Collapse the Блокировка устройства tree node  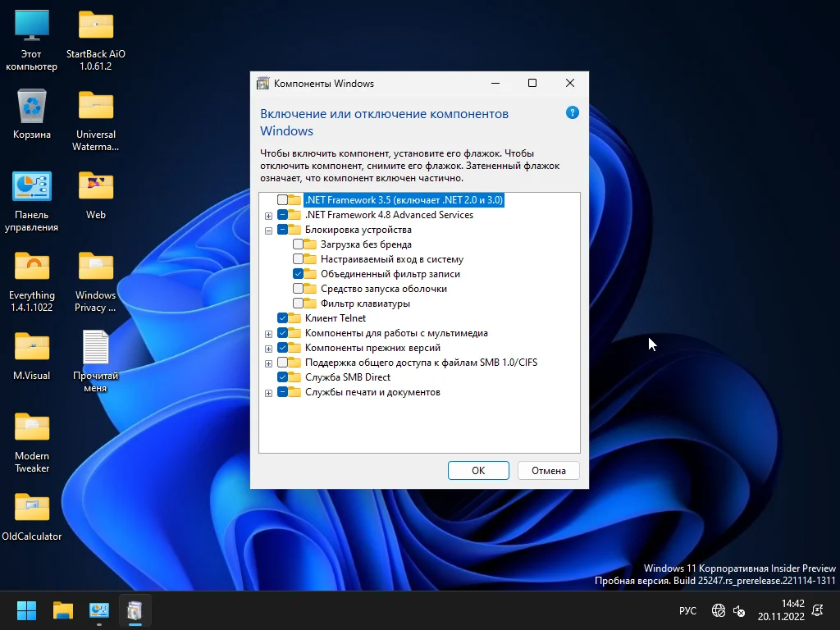pyautogui.click(x=268, y=230)
